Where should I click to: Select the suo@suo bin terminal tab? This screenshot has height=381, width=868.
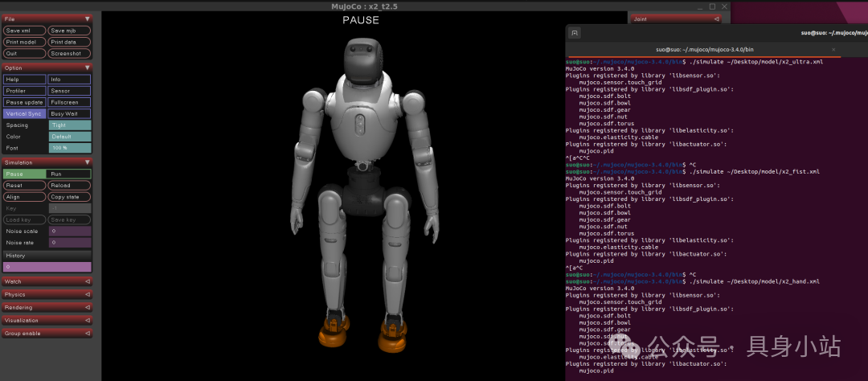[704, 50]
